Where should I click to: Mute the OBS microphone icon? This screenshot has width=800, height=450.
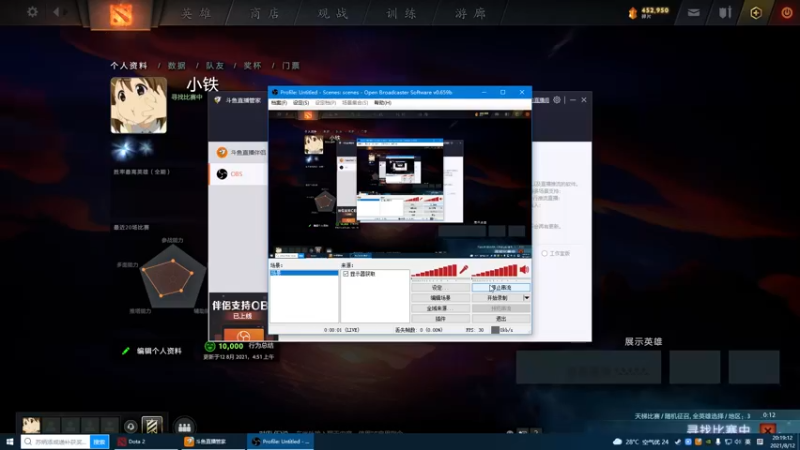(x=464, y=270)
